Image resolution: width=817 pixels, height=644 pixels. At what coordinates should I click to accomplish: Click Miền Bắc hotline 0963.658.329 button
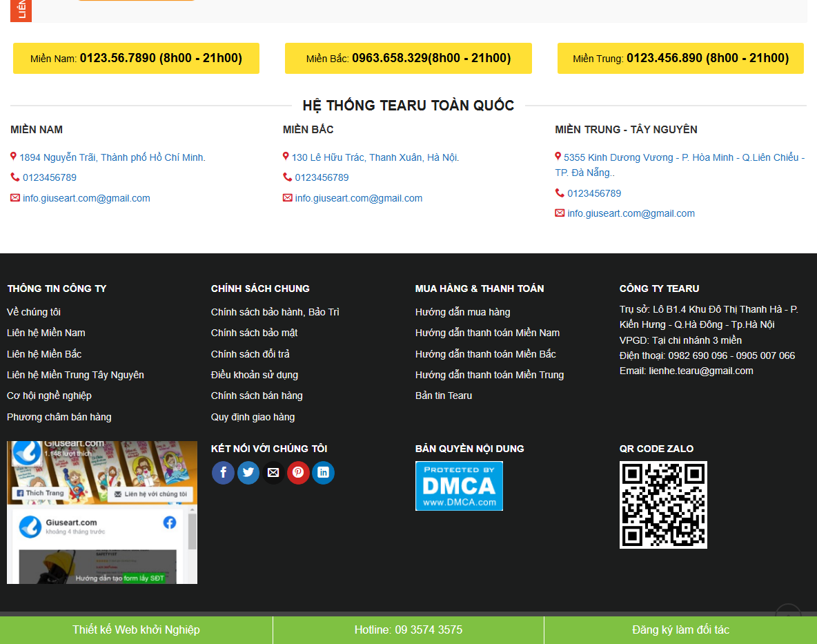pyautogui.click(x=408, y=58)
